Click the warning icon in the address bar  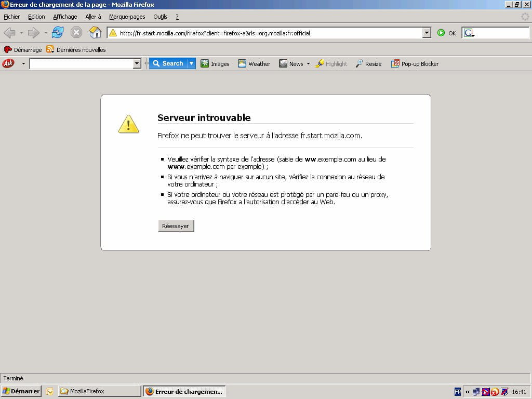[113, 33]
